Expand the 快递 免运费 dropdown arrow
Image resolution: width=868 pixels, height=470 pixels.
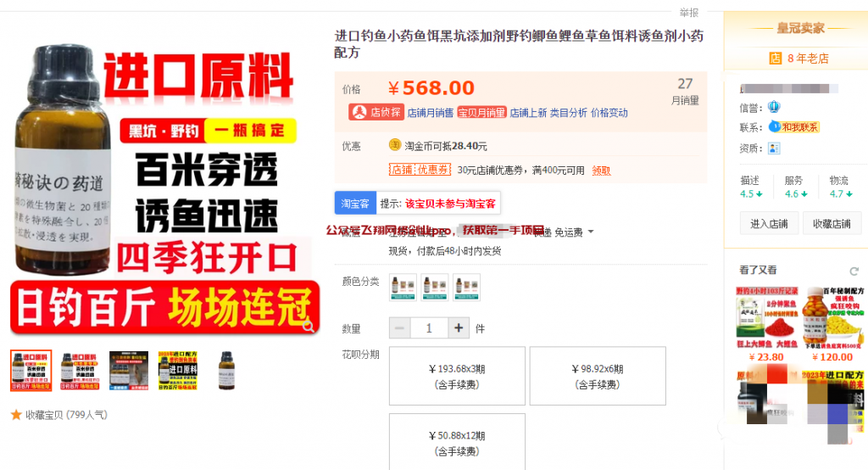591,232
